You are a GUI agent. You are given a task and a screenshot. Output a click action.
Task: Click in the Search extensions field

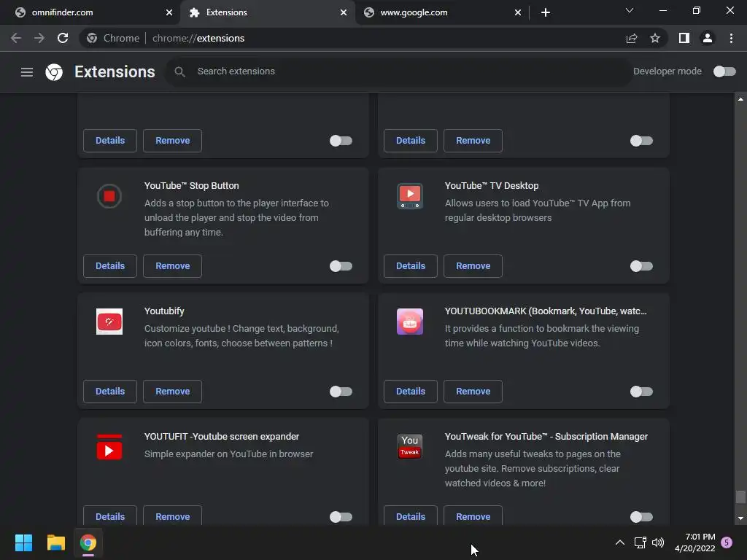point(399,71)
